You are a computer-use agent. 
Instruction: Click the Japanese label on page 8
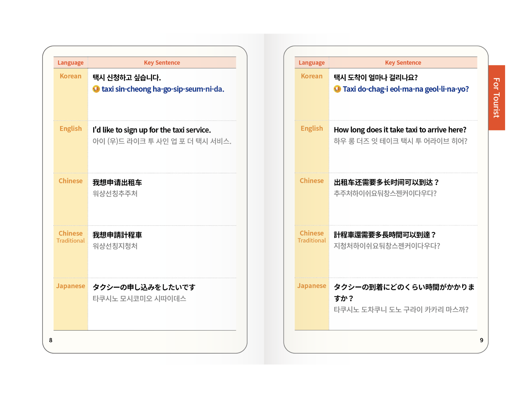tap(71, 286)
